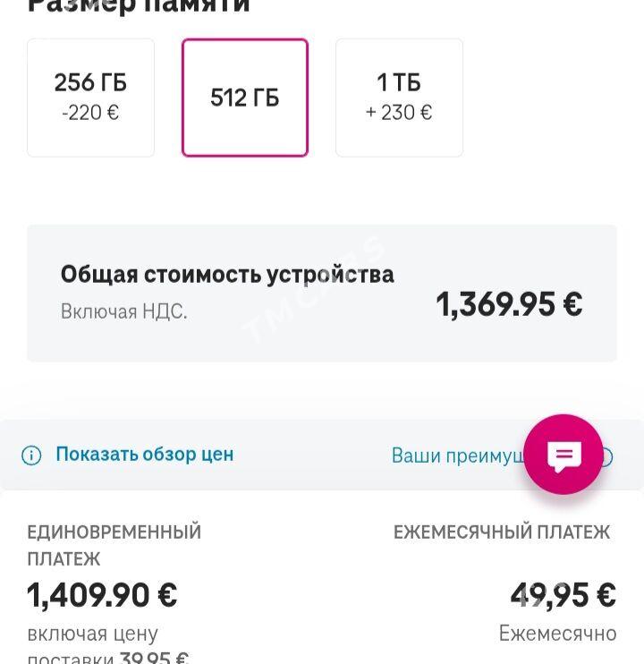Screen dimensions: 644x664
Task: Click the Ежемесячно caption under monthly price
Action: point(557,634)
